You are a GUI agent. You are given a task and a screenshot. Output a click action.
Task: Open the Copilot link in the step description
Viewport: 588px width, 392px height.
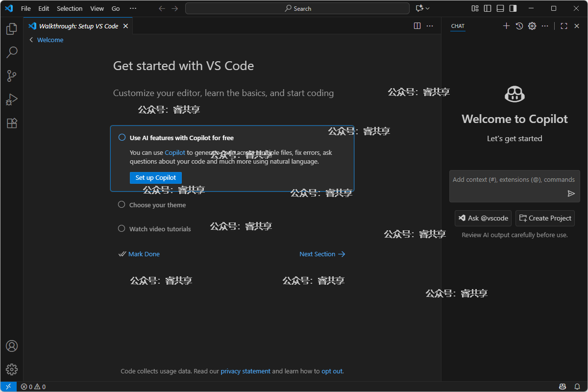click(x=175, y=152)
